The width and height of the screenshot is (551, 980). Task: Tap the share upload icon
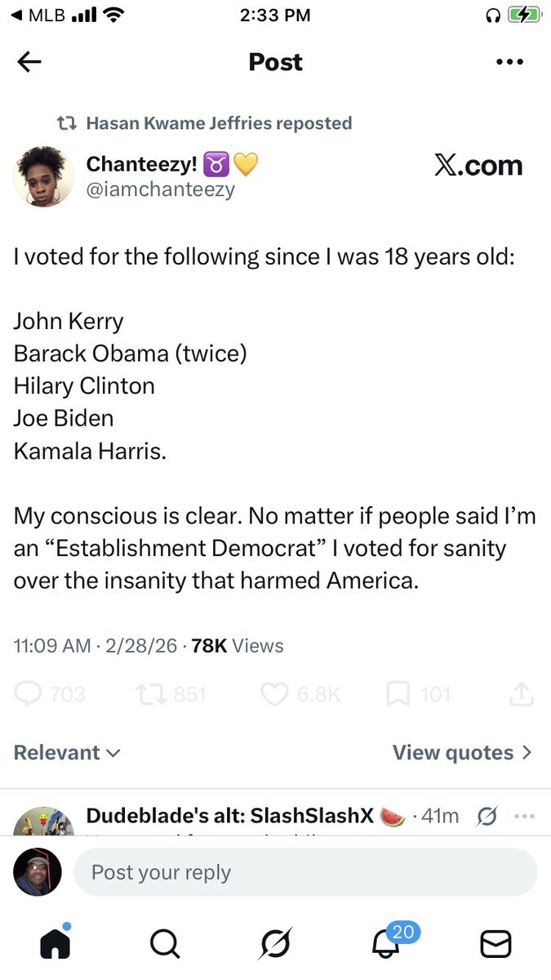(x=520, y=694)
